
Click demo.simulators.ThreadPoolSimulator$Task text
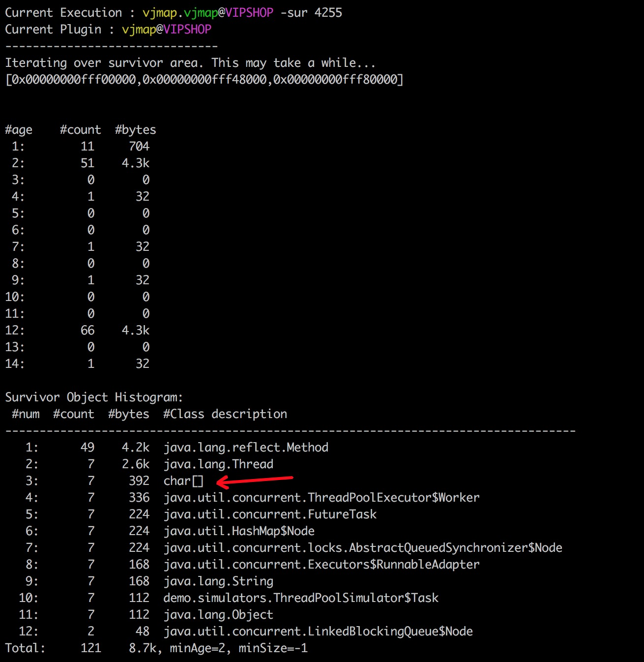pos(301,598)
